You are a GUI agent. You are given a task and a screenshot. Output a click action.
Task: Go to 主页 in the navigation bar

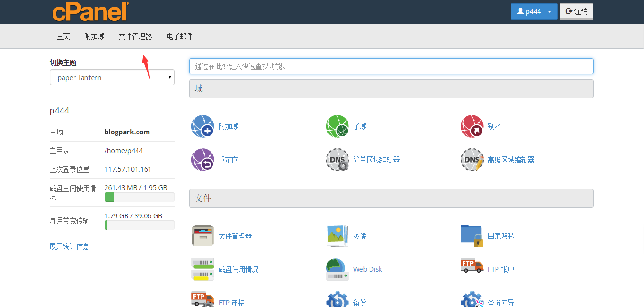(63, 36)
